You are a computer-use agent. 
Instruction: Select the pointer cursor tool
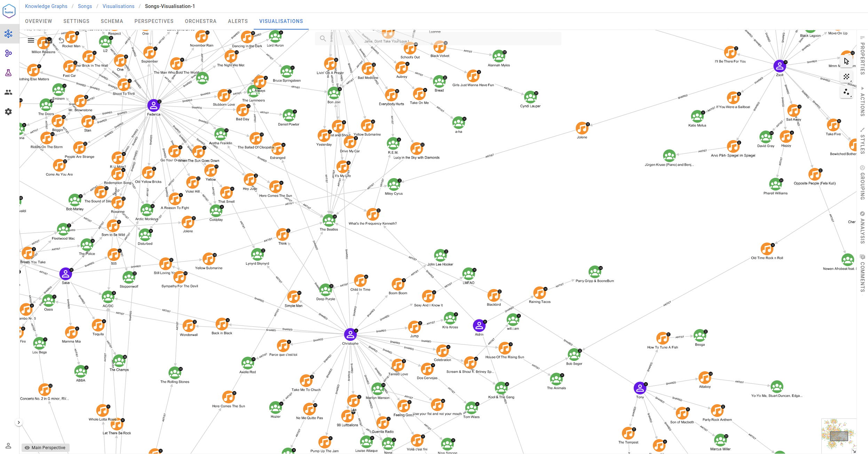(x=846, y=61)
